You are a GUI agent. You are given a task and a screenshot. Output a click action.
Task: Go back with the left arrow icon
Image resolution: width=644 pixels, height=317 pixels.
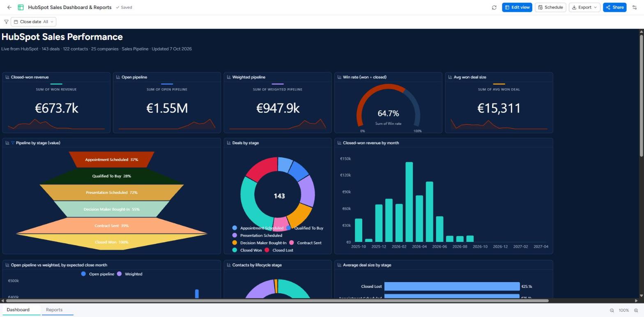pos(9,7)
